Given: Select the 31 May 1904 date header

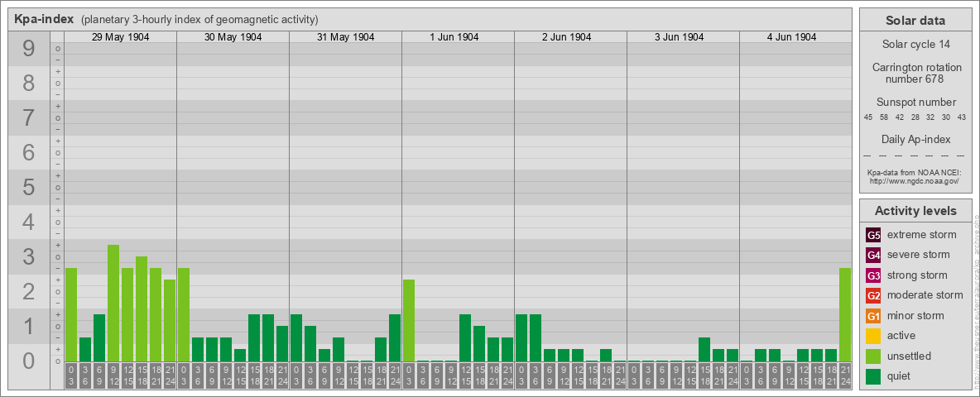Looking at the screenshot, I should pos(346,37).
